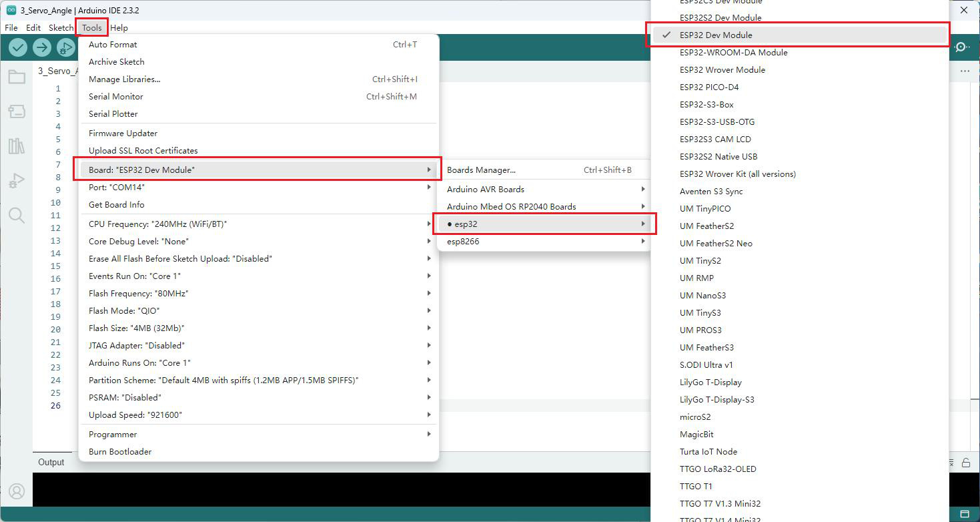The image size is (980, 522).
Task: Start debugging with the toolbar debug icon
Action: click(x=65, y=47)
